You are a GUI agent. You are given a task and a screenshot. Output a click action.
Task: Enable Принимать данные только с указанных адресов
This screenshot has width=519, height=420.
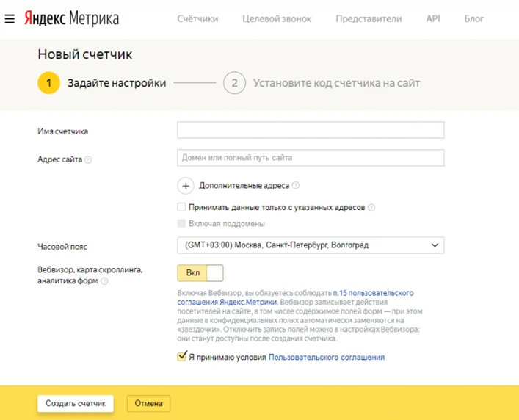181,208
